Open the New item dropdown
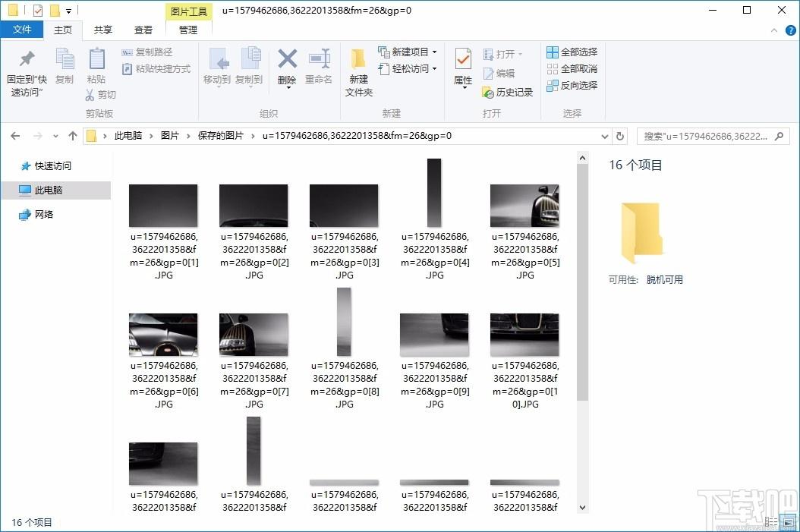Viewport: 800px width, 532px height. [407, 52]
